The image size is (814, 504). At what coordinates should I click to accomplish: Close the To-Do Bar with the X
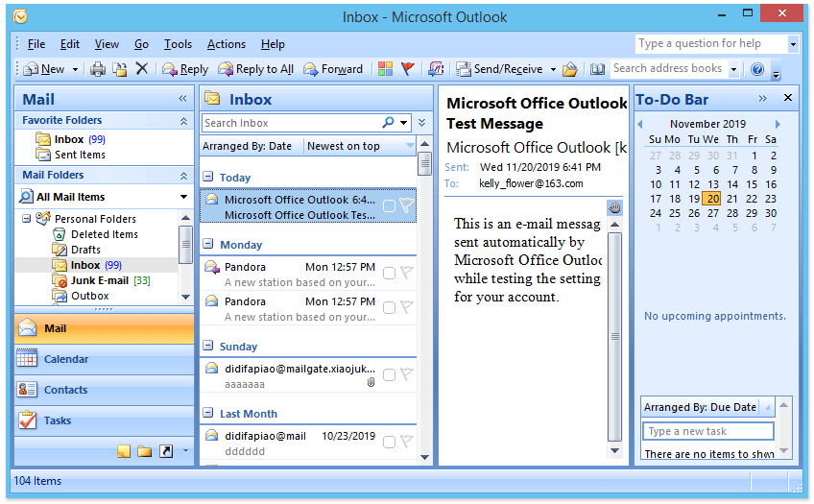[x=788, y=98]
